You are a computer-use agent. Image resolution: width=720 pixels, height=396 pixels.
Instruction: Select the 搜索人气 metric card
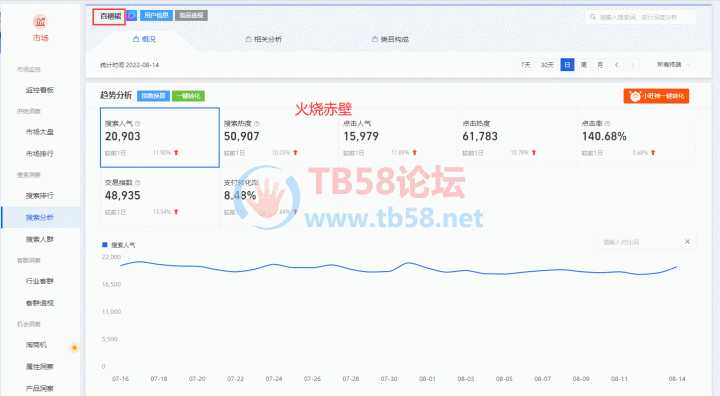160,137
